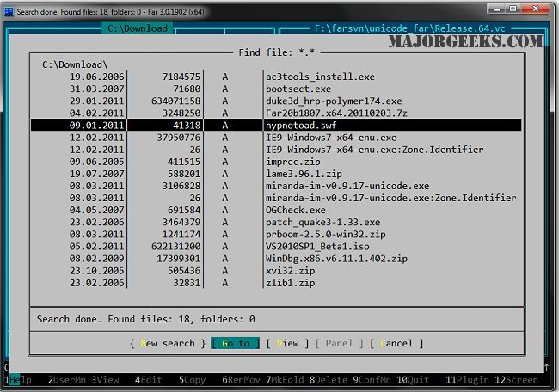The image size is (559, 392).
Task: Select hypnotoad.swf in the results list
Action: coord(298,125)
